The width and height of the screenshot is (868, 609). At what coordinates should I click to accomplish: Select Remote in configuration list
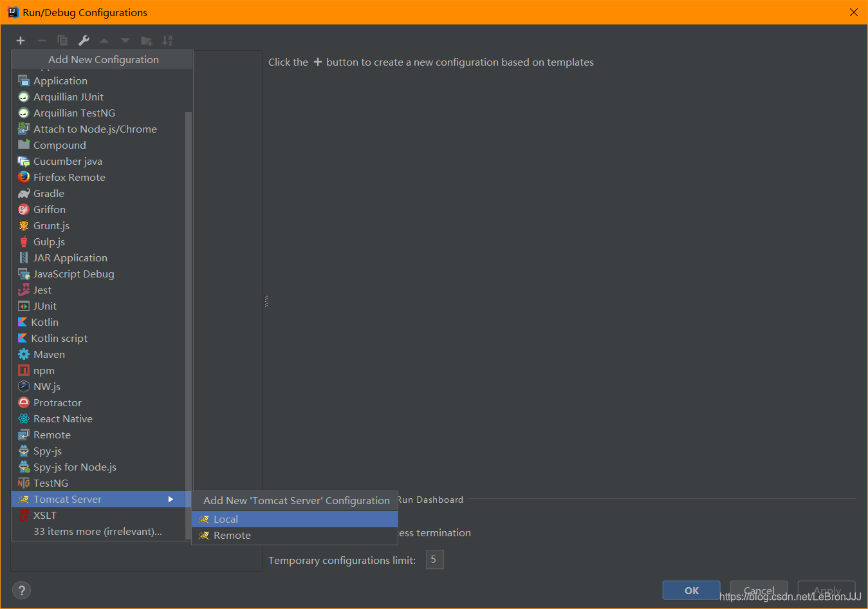[x=102, y=435]
